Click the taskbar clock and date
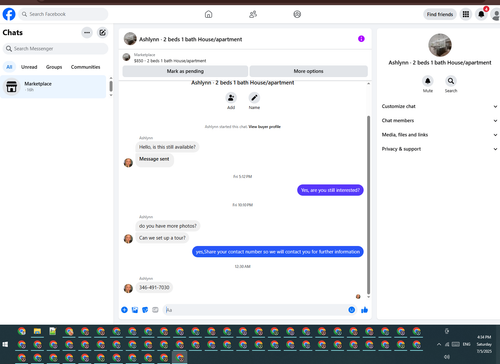This screenshot has width=500, height=364. 484,344
